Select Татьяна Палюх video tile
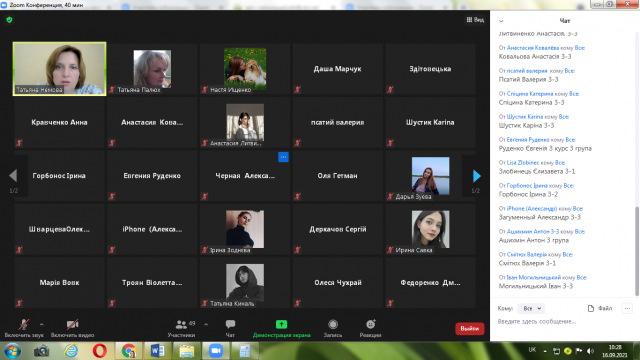Image resolution: width=640 pixels, height=360 pixels. (152, 69)
